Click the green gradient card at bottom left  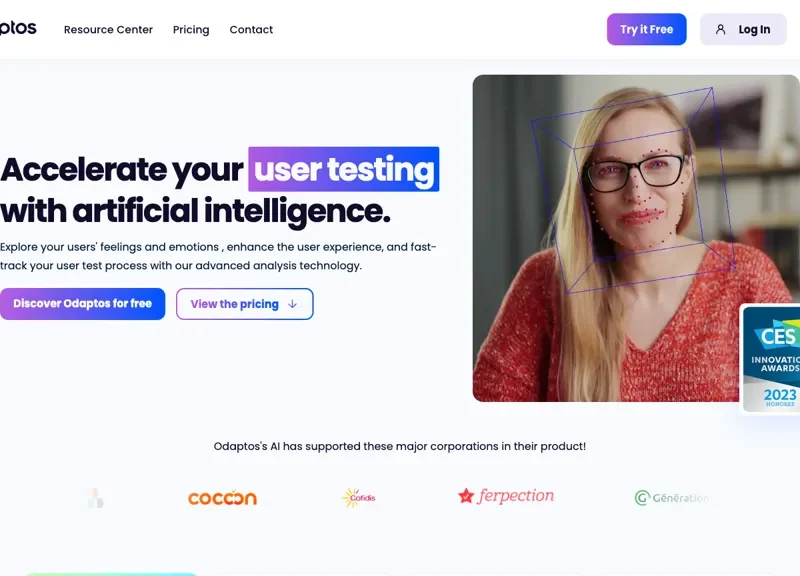point(111,574)
